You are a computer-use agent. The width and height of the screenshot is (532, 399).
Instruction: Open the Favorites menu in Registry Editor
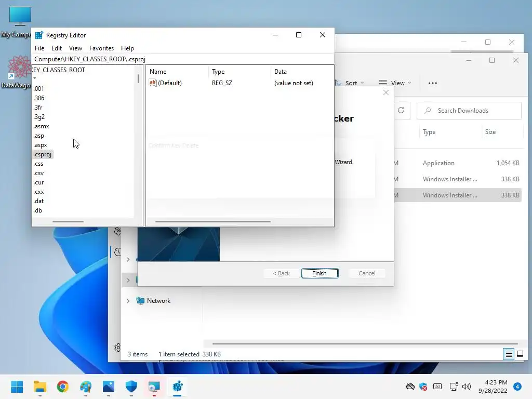(101, 48)
